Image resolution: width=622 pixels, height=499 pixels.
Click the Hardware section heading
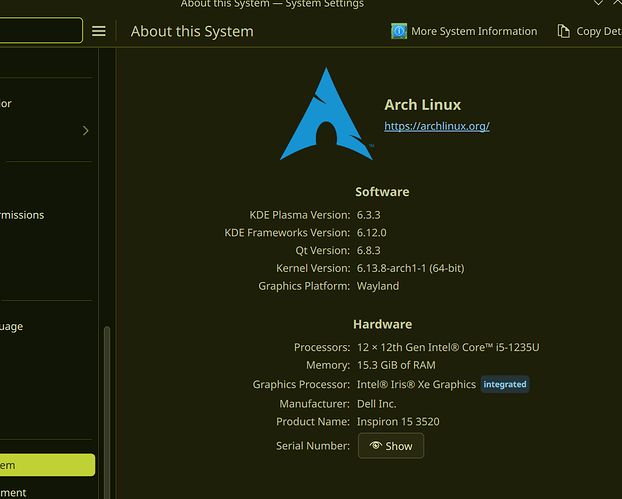382,324
